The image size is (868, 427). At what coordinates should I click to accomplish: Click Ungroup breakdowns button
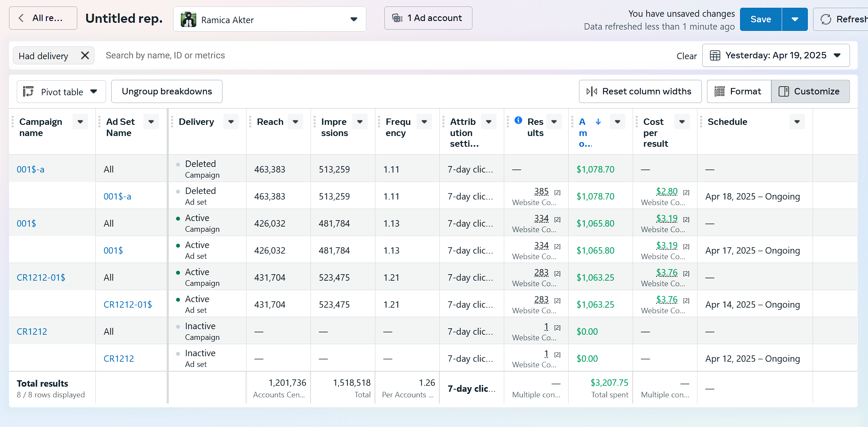pos(167,91)
